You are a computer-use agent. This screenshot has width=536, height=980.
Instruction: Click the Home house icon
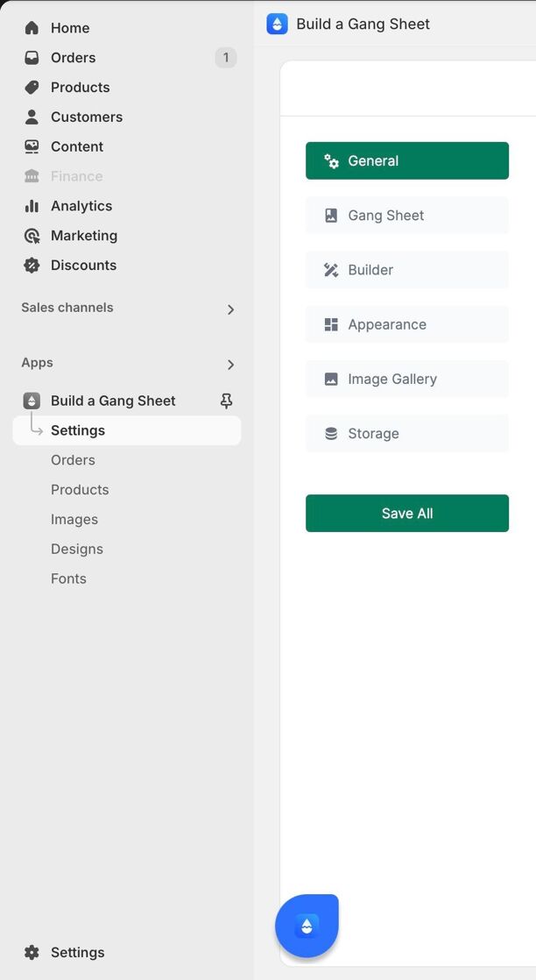click(x=32, y=28)
